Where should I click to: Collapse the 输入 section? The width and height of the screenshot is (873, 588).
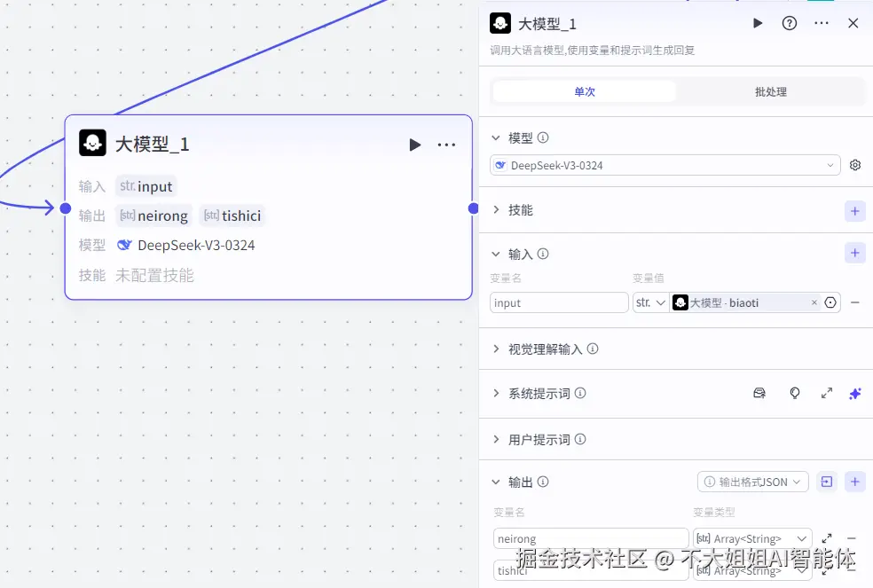[496, 254]
